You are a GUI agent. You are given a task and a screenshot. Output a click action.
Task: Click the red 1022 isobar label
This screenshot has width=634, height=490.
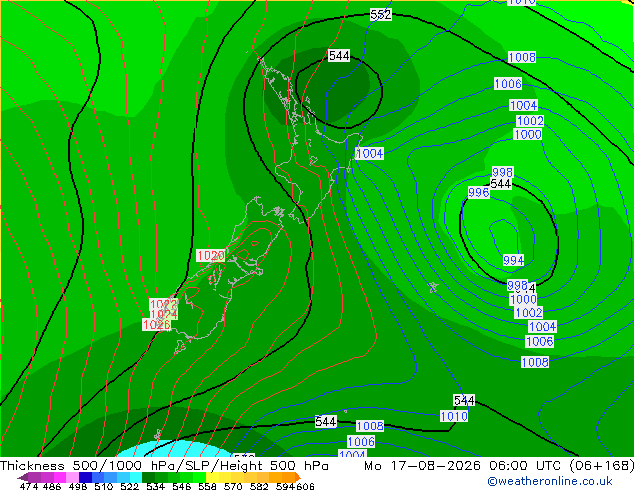point(163,304)
